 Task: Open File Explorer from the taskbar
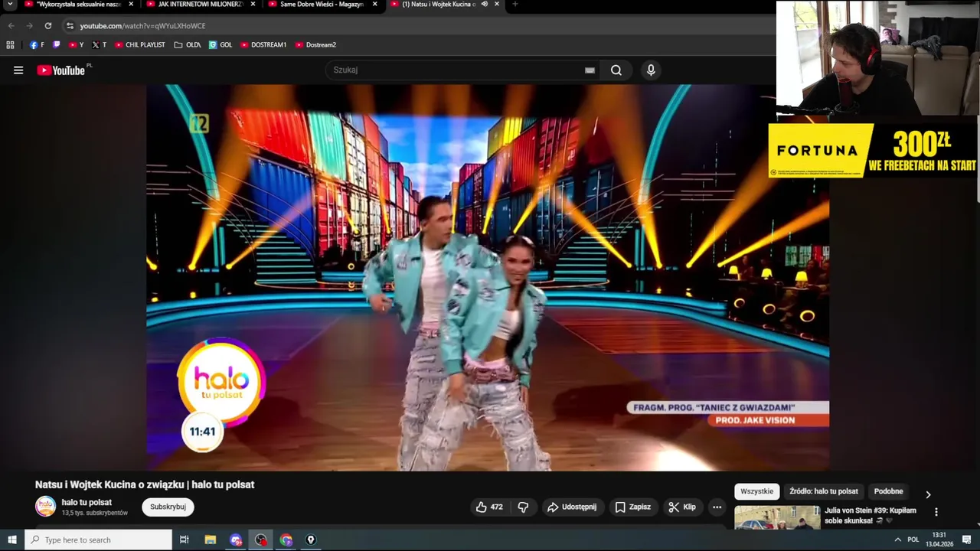[210, 540]
